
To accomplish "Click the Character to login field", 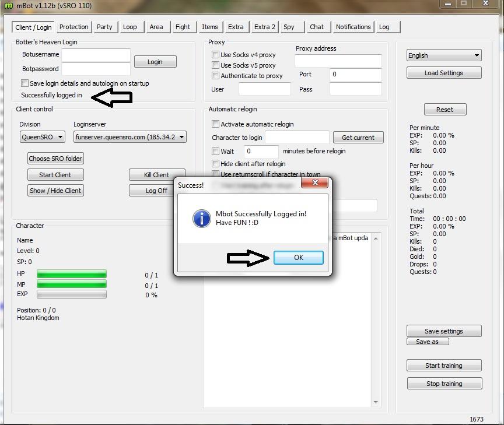I will pyautogui.click(x=297, y=137).
